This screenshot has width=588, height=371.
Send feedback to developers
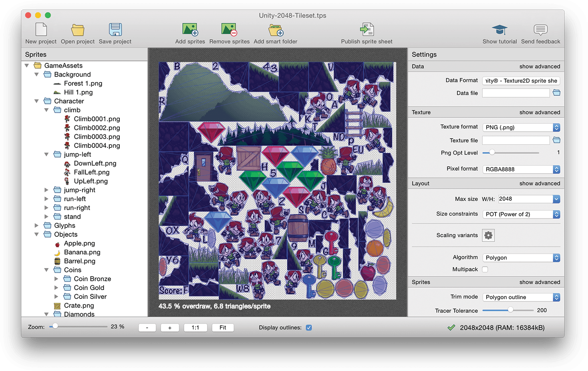pyautogui.click(x=540, y=33)
